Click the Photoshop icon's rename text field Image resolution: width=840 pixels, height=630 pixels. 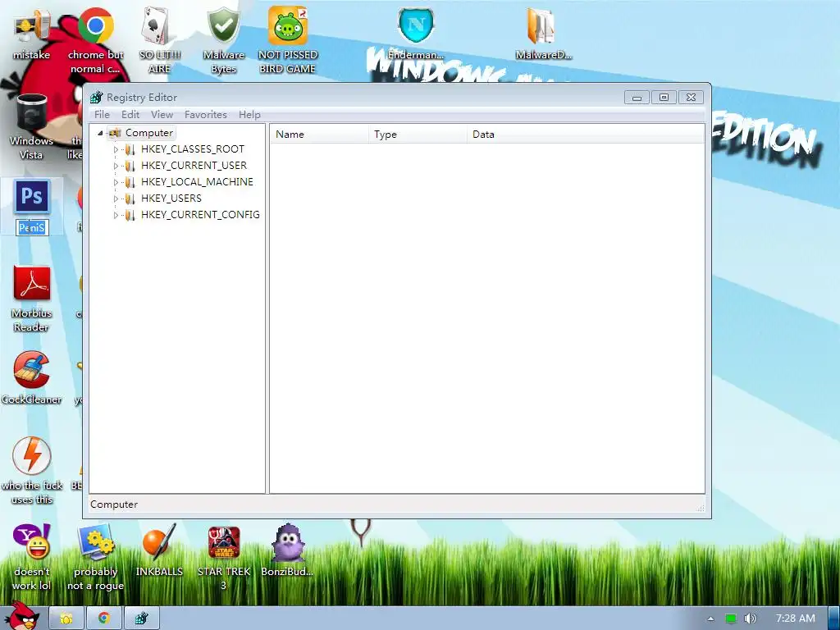(x=32, y=228)
